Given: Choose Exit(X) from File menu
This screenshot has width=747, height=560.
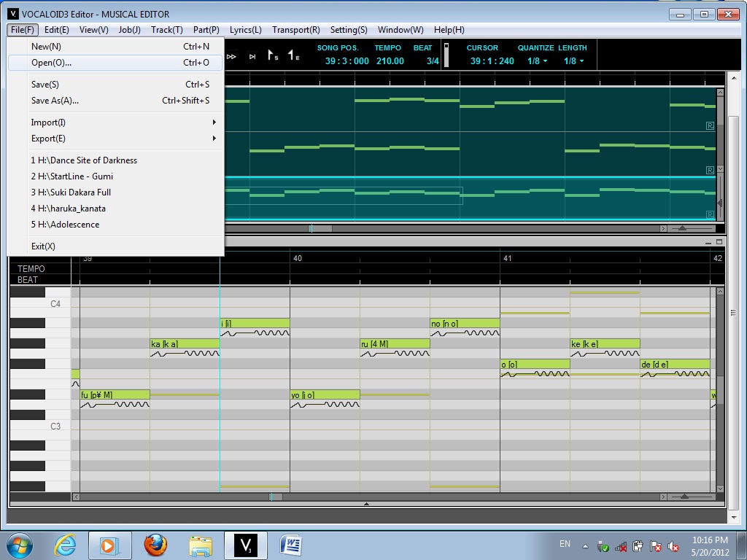Looking at the screenshot, I should (115, 246).
